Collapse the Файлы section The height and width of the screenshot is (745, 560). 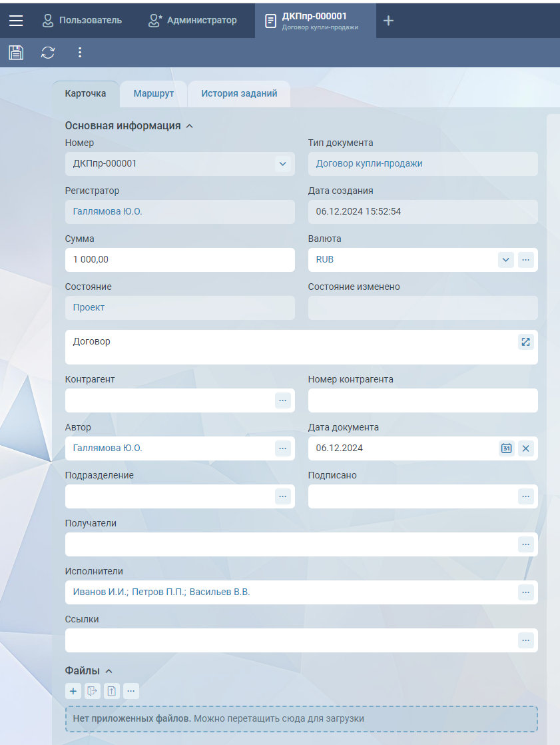tap(109, 671)
